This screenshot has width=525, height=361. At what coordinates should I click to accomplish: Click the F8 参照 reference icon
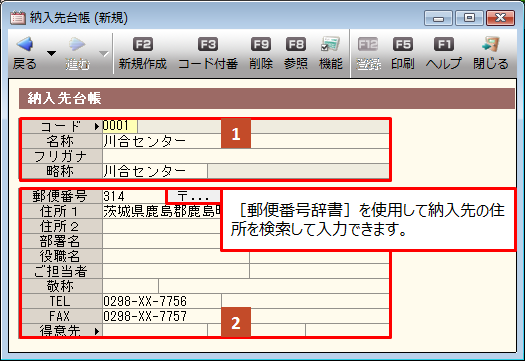pos(296,44)
